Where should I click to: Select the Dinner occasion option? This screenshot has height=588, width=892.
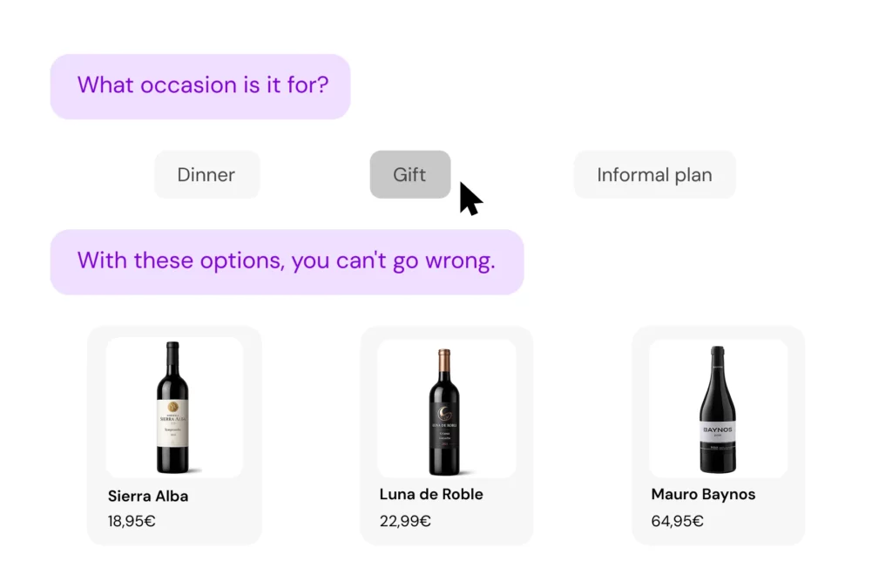coord(206,174)
